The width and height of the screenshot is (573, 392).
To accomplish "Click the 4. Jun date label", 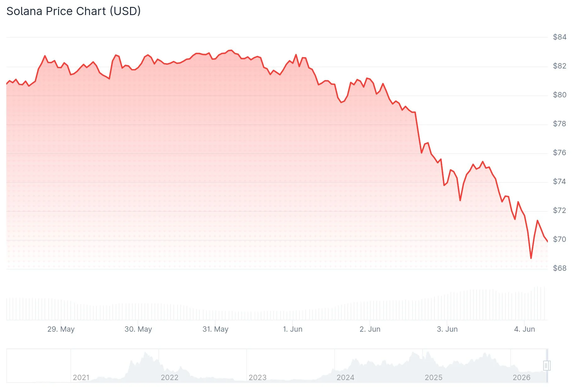I will tap(524, 329).
